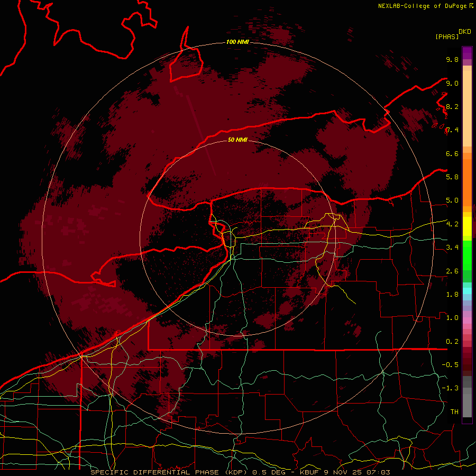Click the 50 NMI range ring label
This screenshot has width=476, height=476.
[237, 140]
